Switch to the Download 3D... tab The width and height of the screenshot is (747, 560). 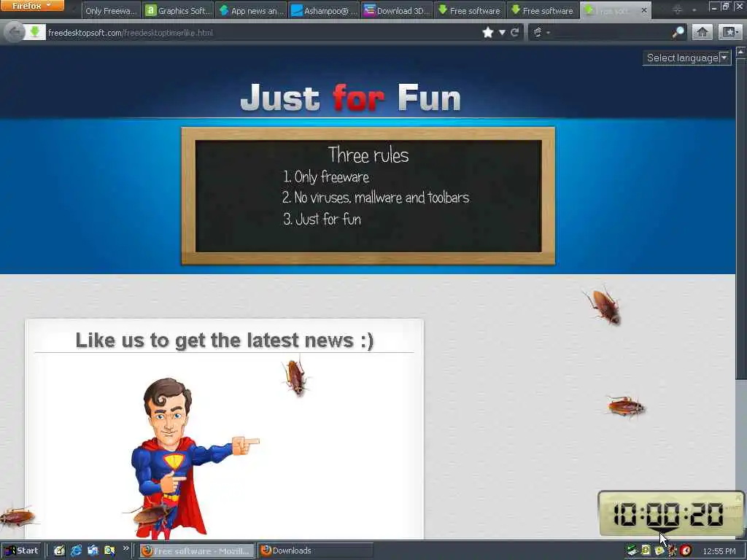pos(397,10)
